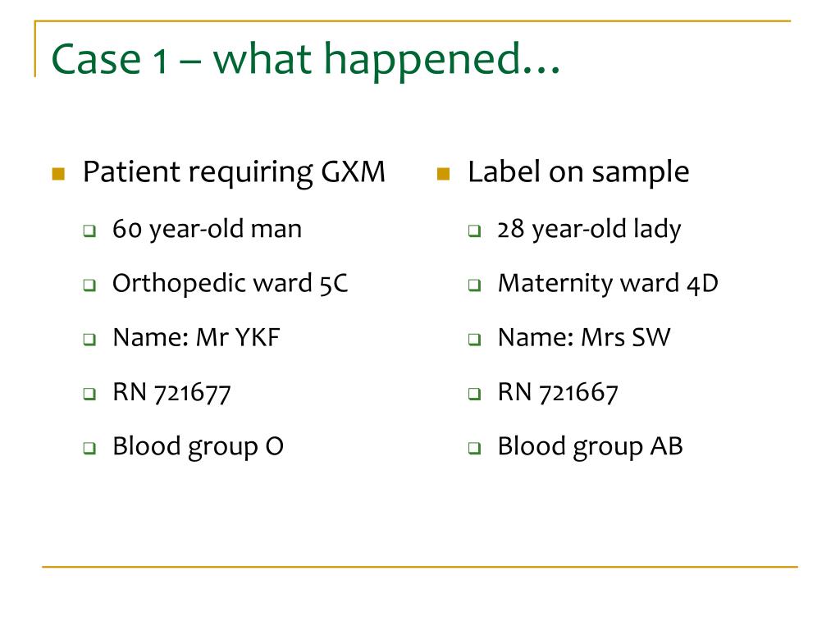The image size is (840, 630).
Task: Select the 'Label on sample' heading
Action: (578, 172)
